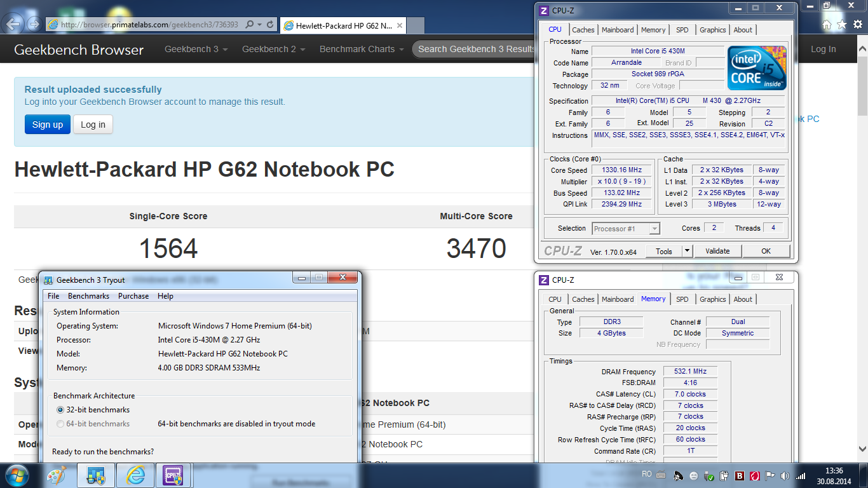Click the Single-Core Score value 1564

click(x=168, y=248)
